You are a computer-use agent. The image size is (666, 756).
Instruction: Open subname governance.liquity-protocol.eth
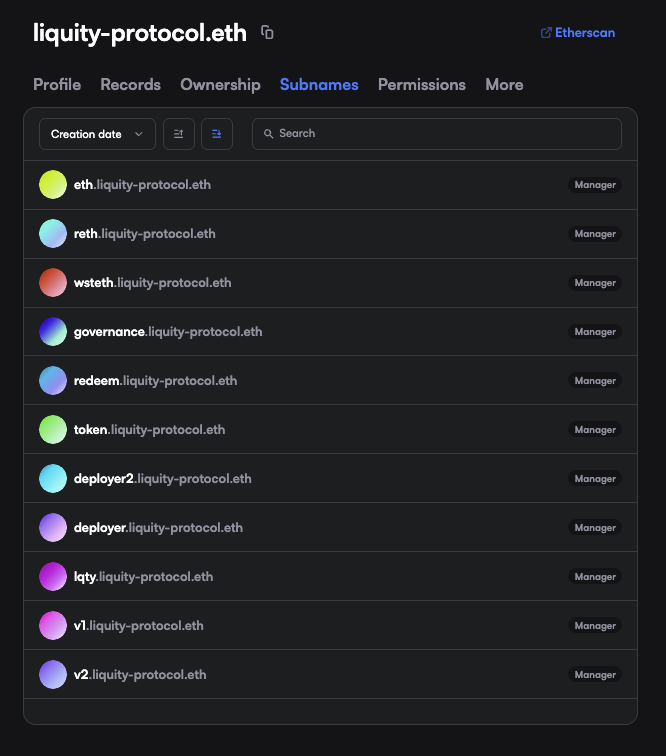[330, 332]
